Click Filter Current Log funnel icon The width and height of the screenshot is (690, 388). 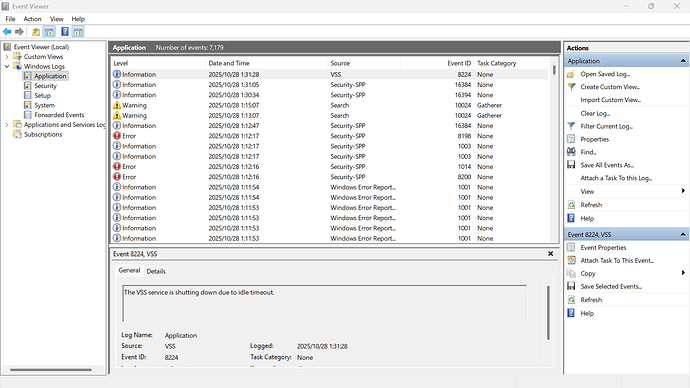click(571, 126)
